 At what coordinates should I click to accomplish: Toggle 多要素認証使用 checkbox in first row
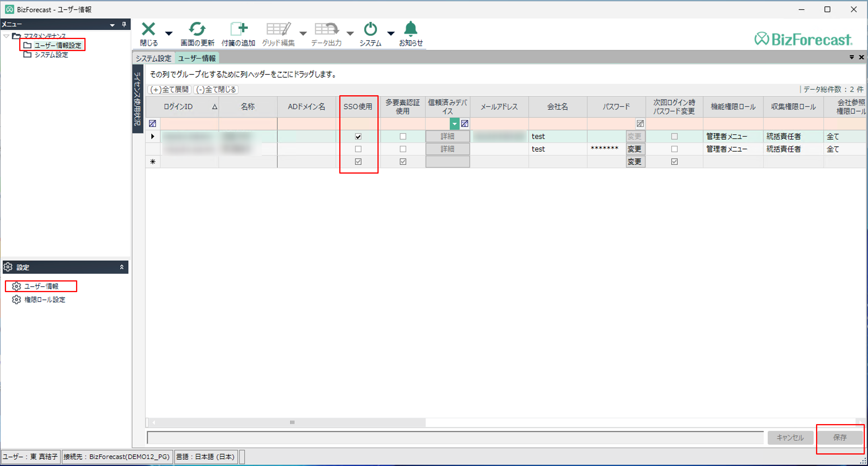(403, 137)
